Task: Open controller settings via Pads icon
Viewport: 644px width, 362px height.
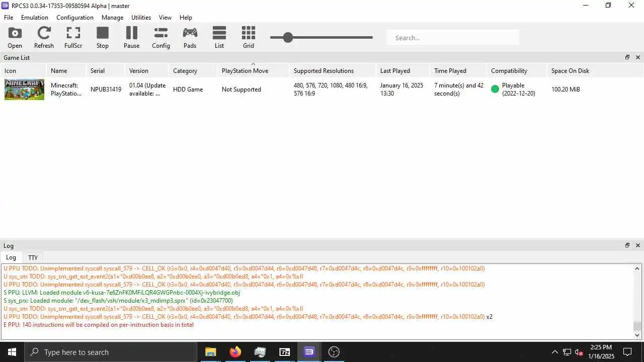Action: (x=190, y=38)
